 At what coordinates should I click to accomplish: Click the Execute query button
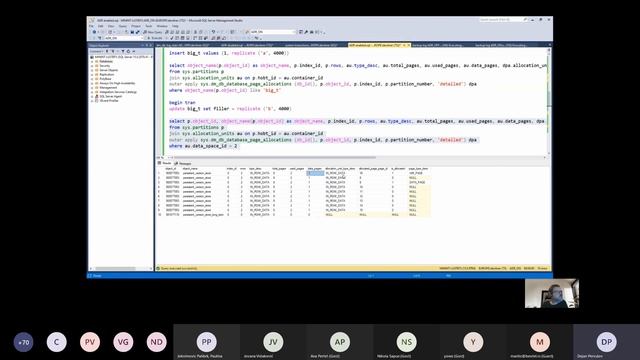pos(155,38)
